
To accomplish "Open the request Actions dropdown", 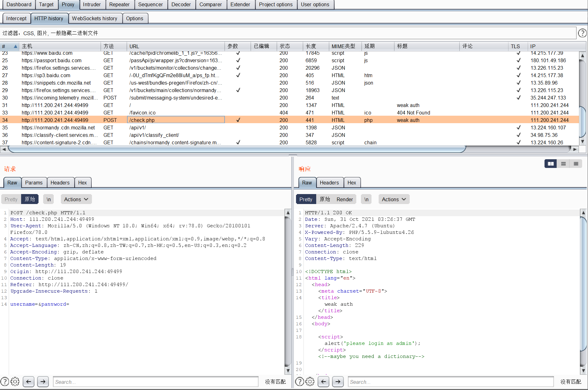I will [x=76, y=199].
